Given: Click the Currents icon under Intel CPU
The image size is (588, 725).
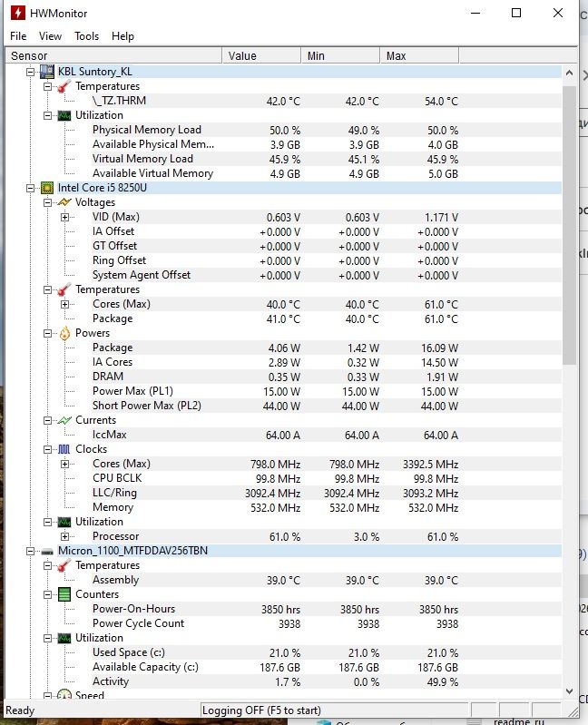Looking at the screenshot, I should click(64, 420).
